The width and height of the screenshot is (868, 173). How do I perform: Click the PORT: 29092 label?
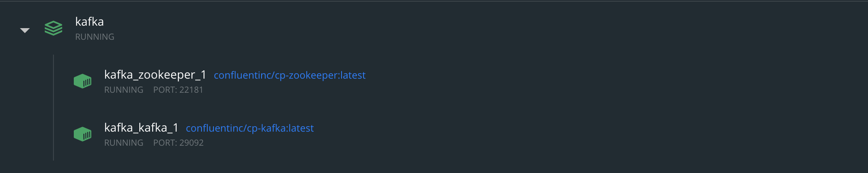click(x=178, y=143)
